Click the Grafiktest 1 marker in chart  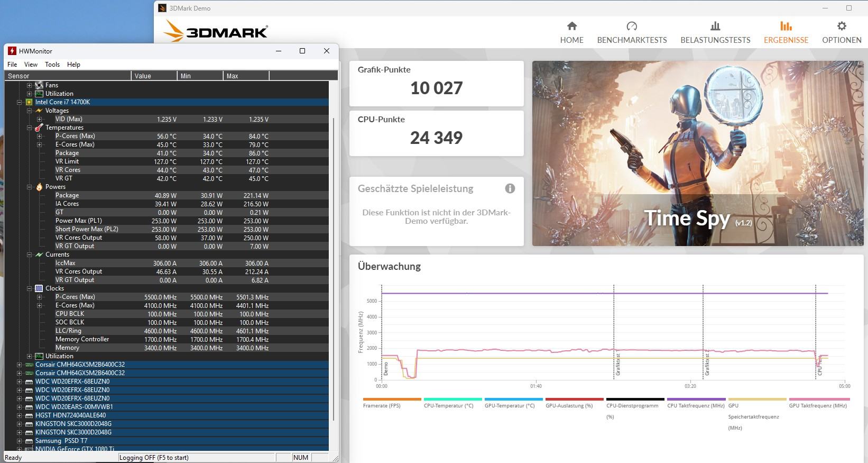(x=617, y=365)
